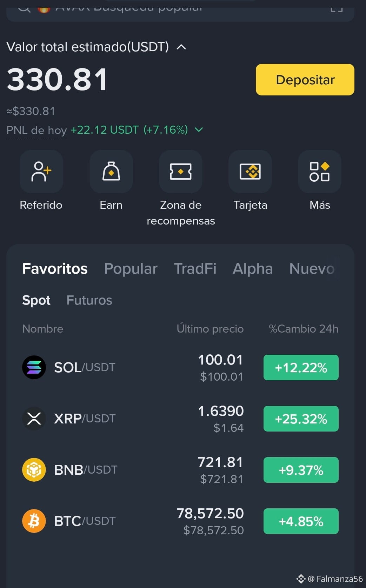The width and height of the screenshot is (366, 588).
Task: Open the PNL de hoy link
Action: 36,130
